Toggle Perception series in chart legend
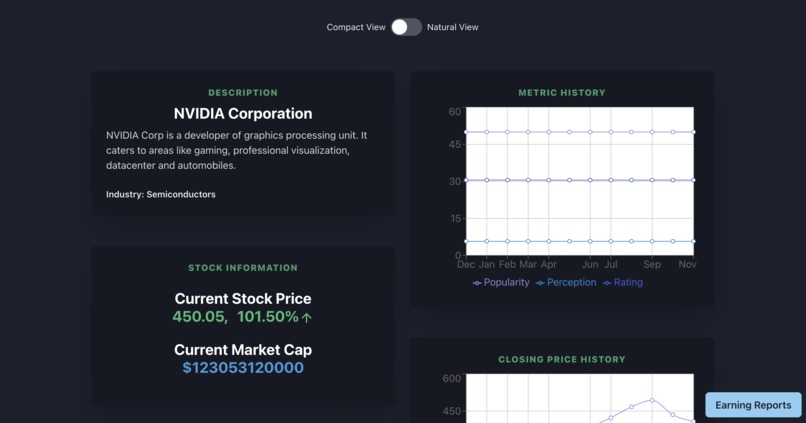 coord(566,282)
